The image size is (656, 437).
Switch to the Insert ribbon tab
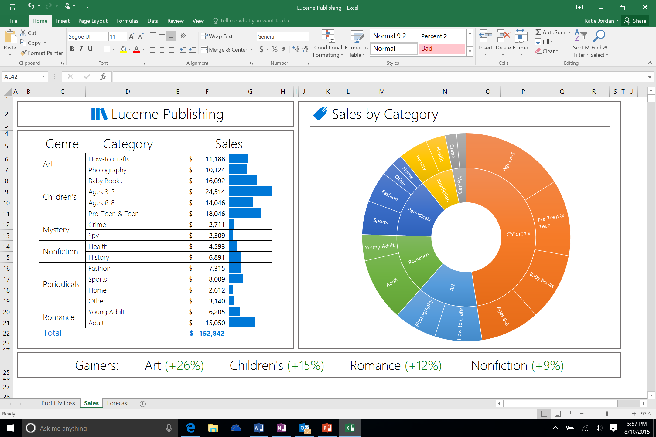63,20
